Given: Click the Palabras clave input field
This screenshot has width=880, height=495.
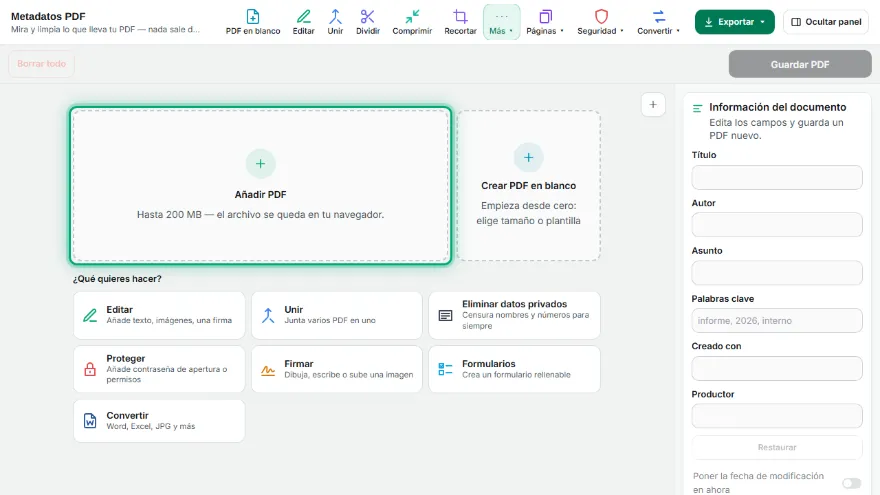Looking at the screenshot, I should 777,320.
